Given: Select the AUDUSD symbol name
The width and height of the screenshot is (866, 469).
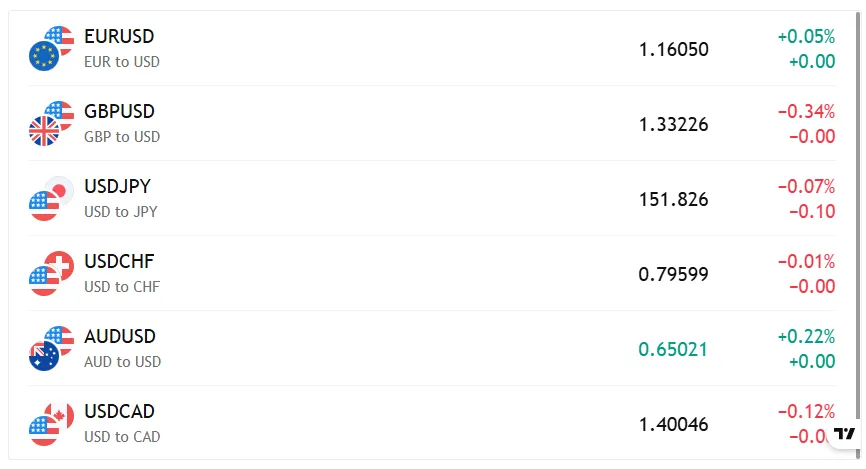Looking at the screenshot, I should pos(119,336).
